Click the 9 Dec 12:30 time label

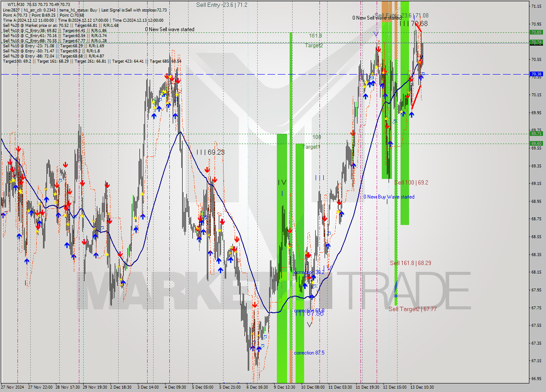pos(285,387)
